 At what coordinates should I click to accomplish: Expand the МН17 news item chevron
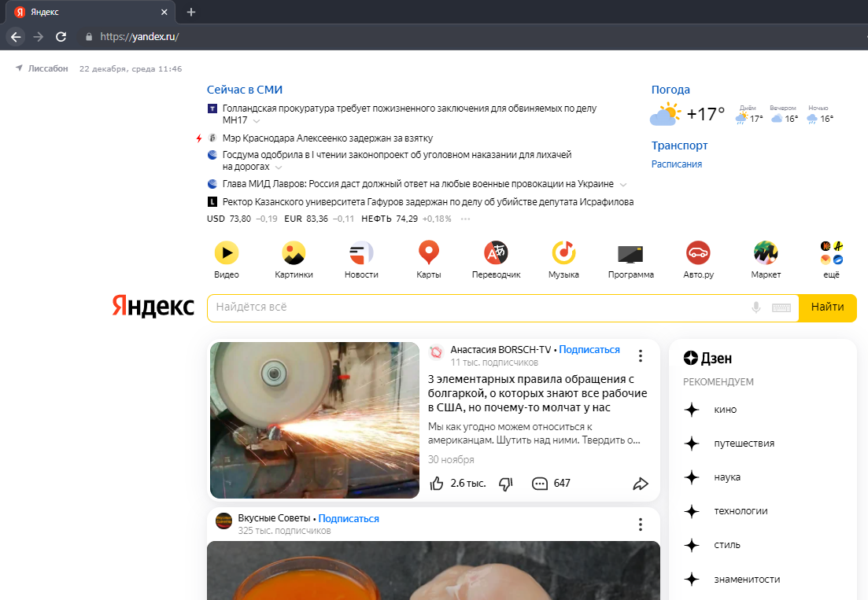[x=257, y=120]
